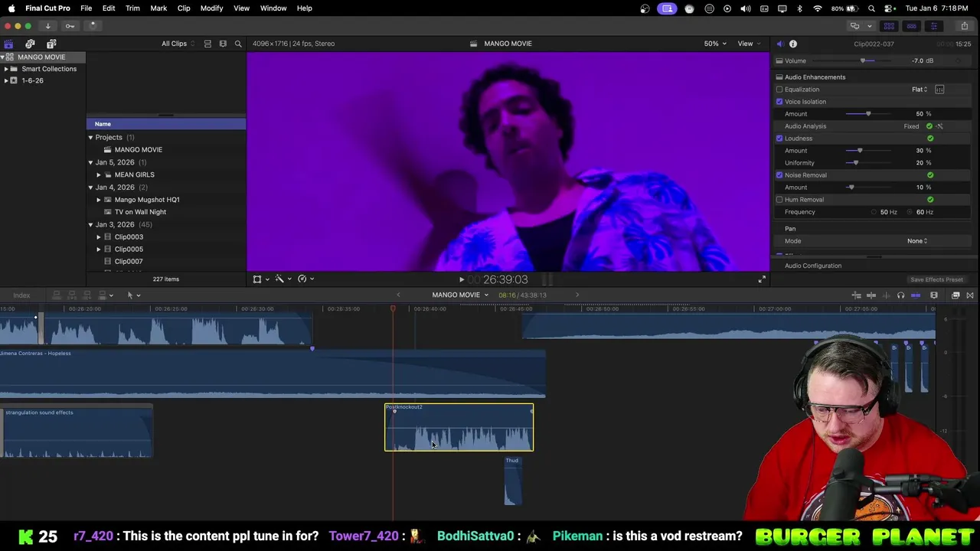Toggle timeline headphones solo icon
The image size is (980, 551).
(900, 295)
